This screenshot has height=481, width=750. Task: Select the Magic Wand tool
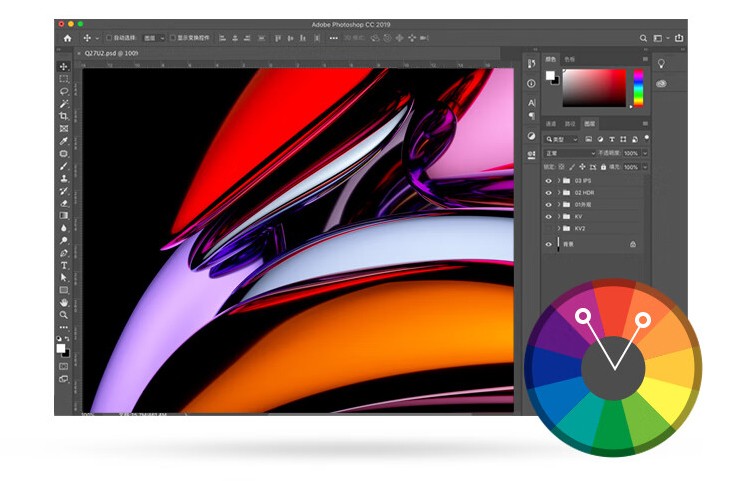(64, 104)
